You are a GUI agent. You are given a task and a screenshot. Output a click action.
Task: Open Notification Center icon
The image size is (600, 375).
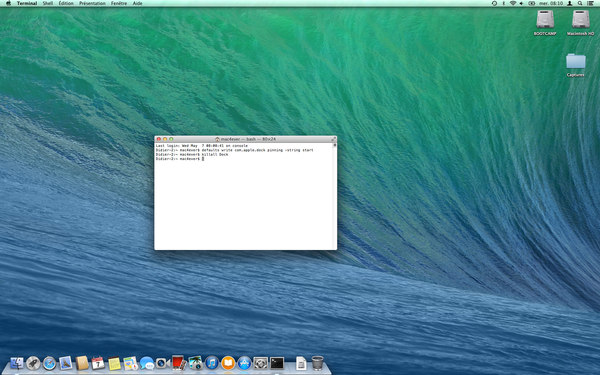[x=590, y=3]
